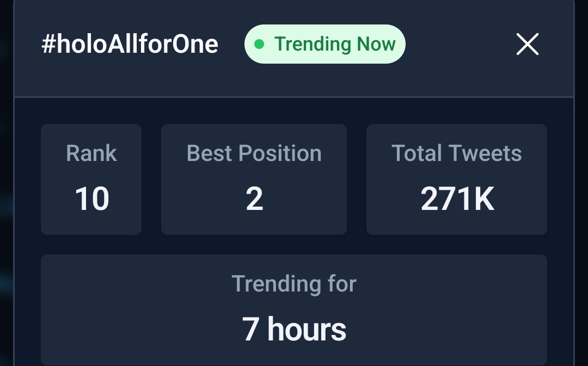Click the green dot in Trending badge
The image size is (588, 366).
pyautogui.click(x=259, y=44)
